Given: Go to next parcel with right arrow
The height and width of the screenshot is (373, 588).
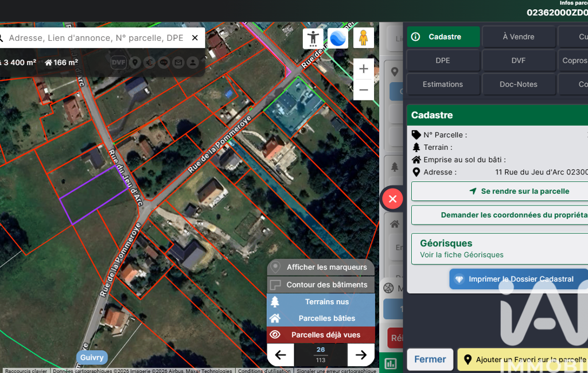Looking at the screenshot, I should pos(361,355).
